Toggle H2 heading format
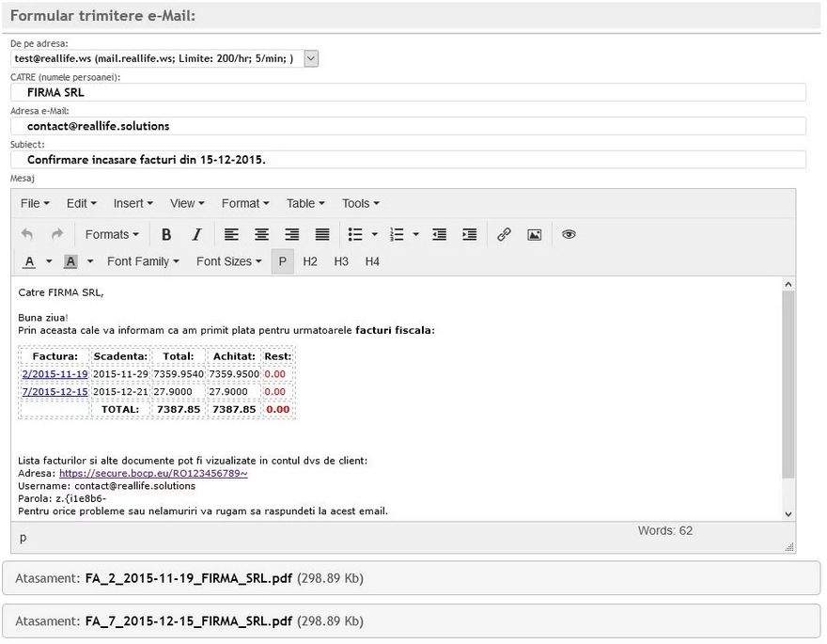 coord(310,261)
